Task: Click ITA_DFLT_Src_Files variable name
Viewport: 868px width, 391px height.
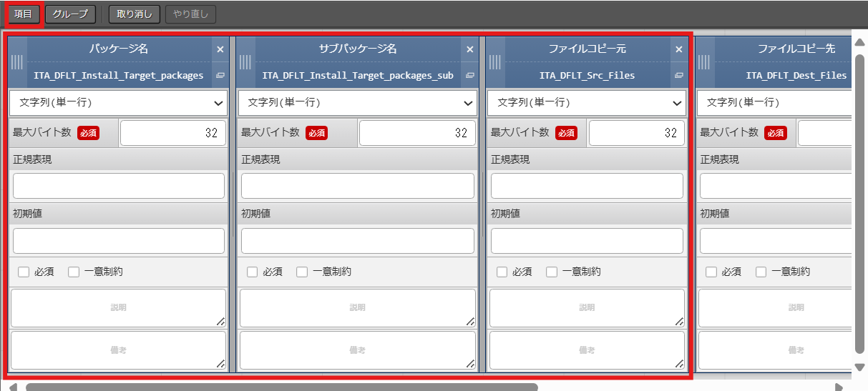Action: [x=587, y=75]
